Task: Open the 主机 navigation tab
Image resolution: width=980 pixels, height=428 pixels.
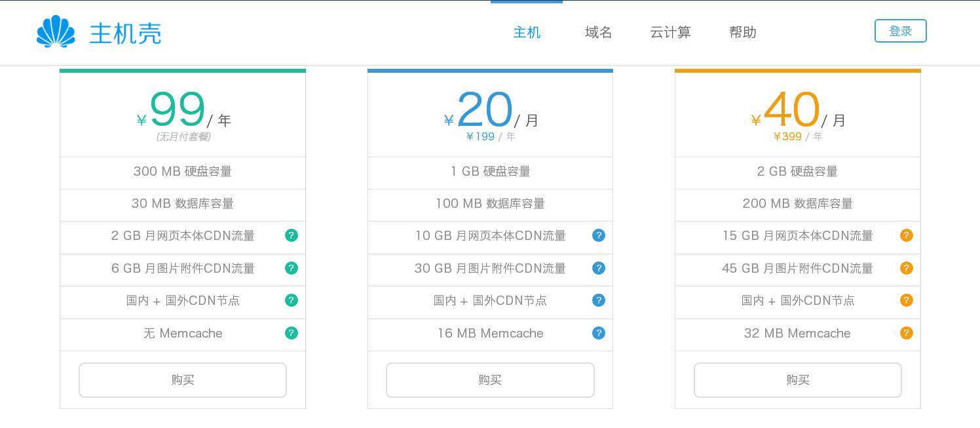Action: click(x=527, y=32)
